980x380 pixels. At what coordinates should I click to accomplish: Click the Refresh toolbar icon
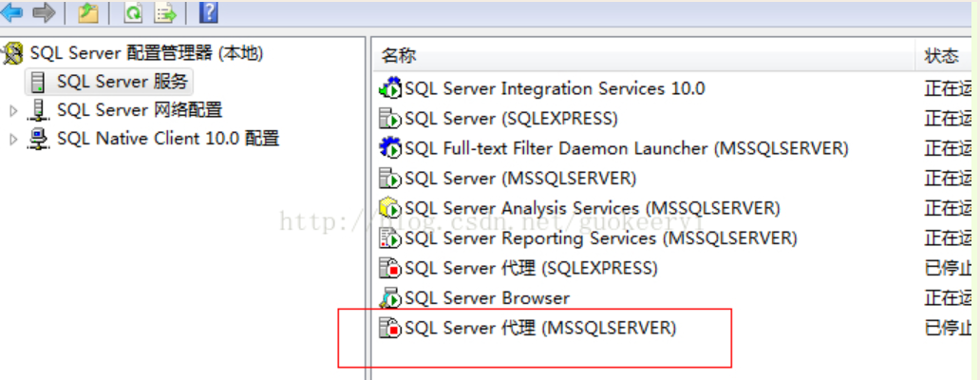tap(133, 11)
